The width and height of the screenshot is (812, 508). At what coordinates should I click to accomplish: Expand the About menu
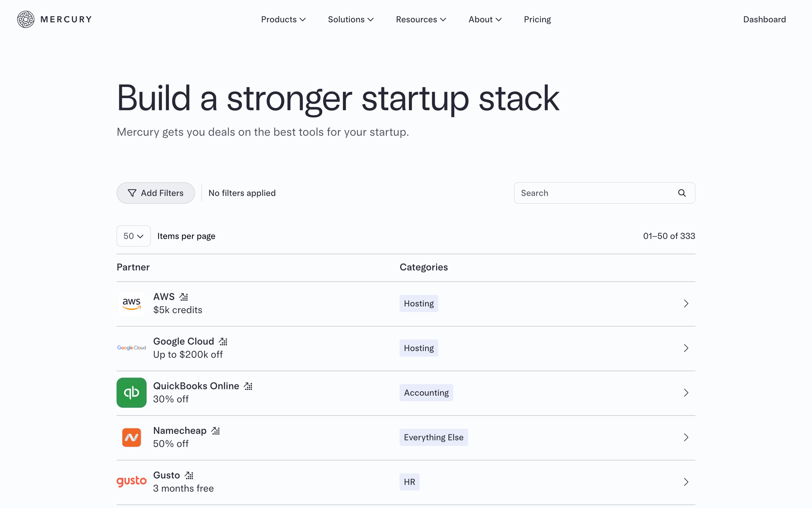point(485,19)
